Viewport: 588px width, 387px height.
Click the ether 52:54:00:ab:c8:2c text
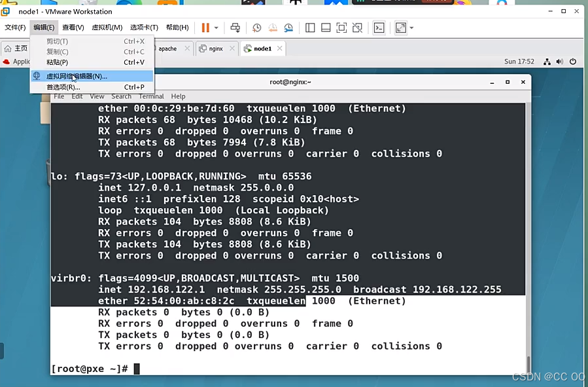click(x=166, y=301)
